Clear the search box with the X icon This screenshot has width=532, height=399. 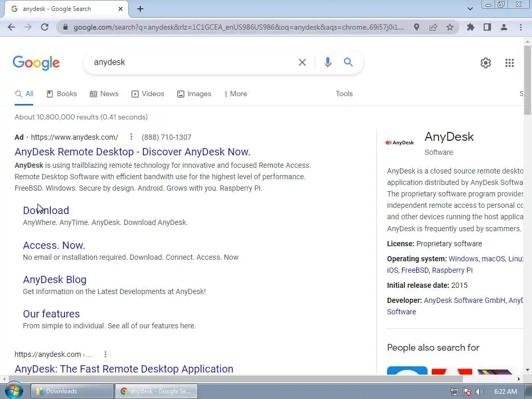point(302,62)
